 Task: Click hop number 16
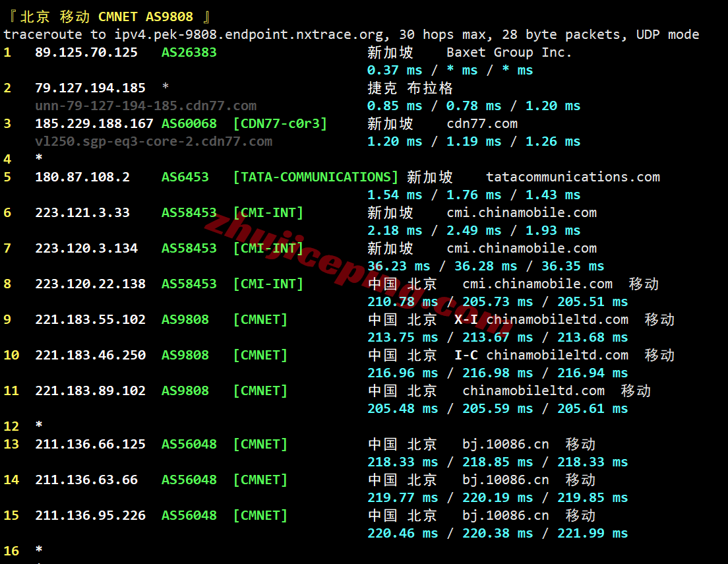[11, 551]
